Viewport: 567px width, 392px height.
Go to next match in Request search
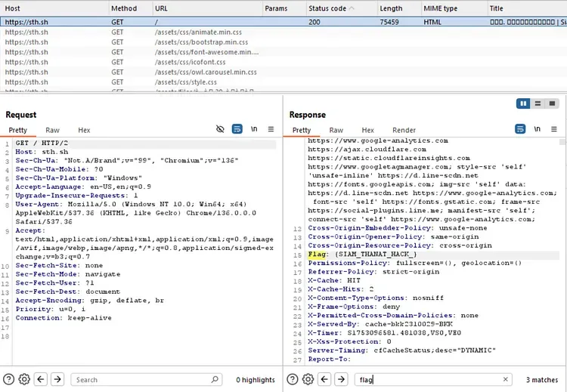pyautogui.click(x=57, y=379)
